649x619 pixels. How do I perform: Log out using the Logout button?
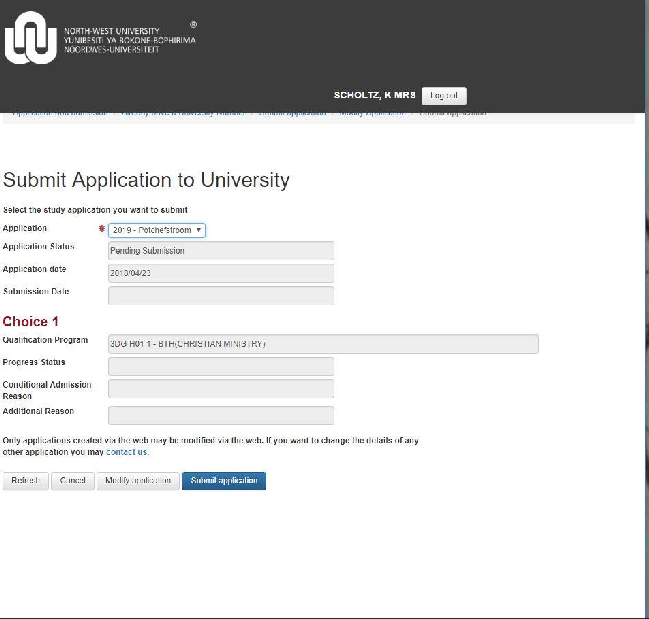[444, 96]
